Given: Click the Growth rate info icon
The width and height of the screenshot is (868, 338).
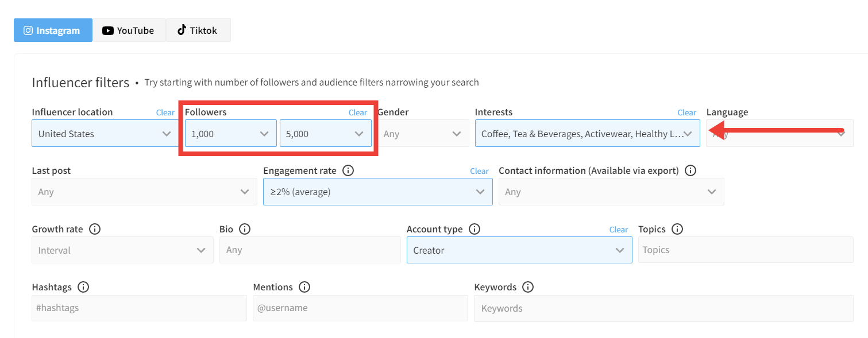Looking at the screenshot, I should pos(95,229).
